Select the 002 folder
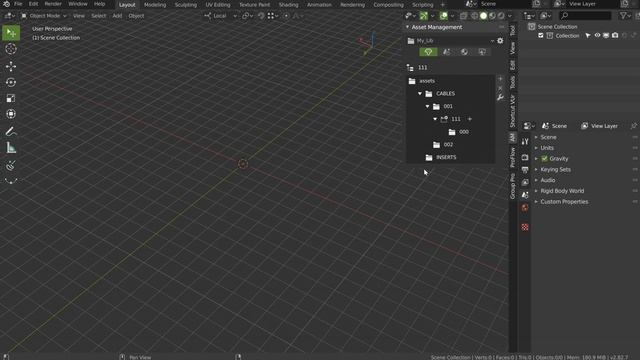The width and height of the screenshot is (640, 360). tap(448, 145)
